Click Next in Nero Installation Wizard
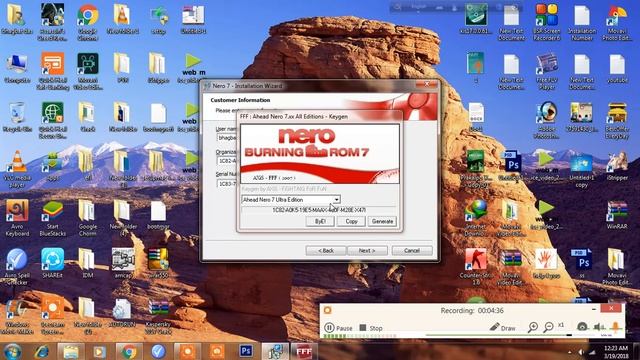The width and height of the screenshot is (640, 360). click(367, 251)
